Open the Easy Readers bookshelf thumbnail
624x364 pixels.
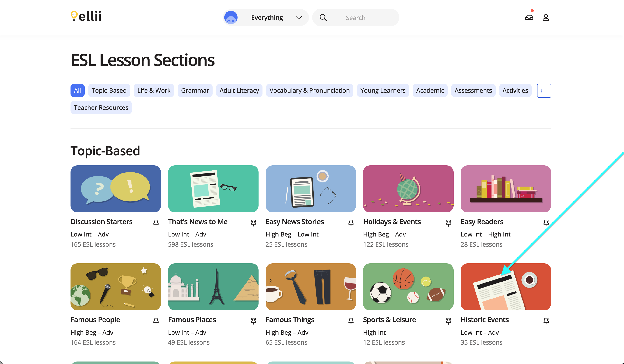click(x=506, y=189)
